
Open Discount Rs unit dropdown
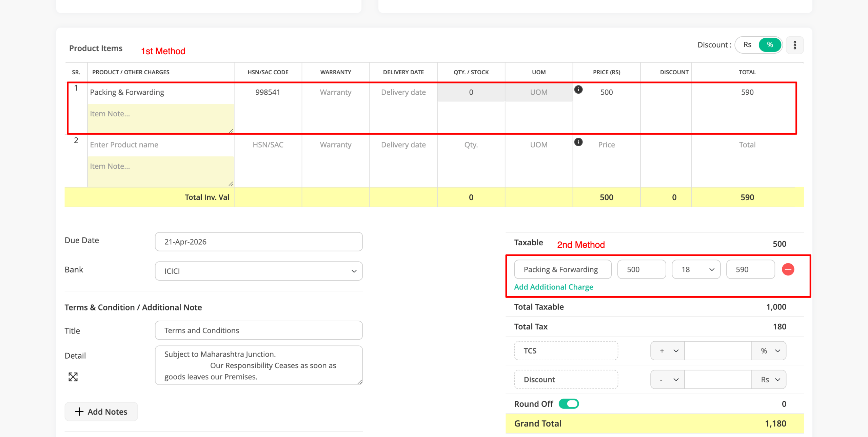tap(769, 380)
